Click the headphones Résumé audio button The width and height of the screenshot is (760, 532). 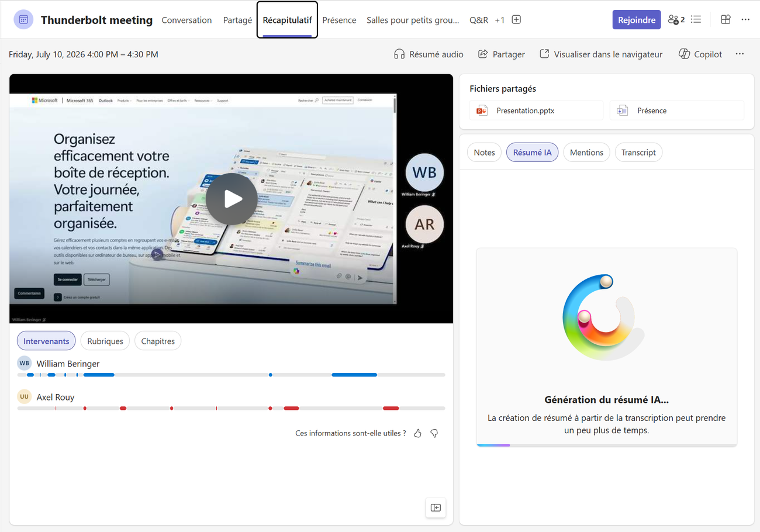[x=429, y=54]
